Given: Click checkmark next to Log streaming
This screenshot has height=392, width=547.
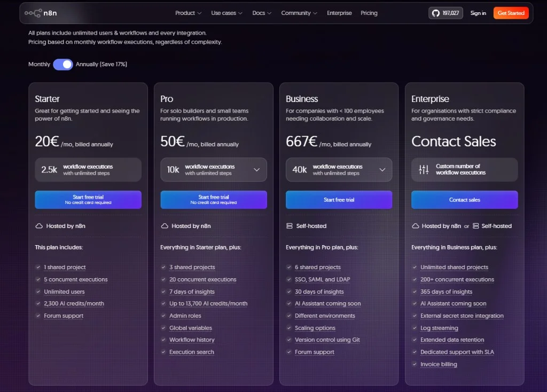Looking at the screenshot, I should (415, 328).
